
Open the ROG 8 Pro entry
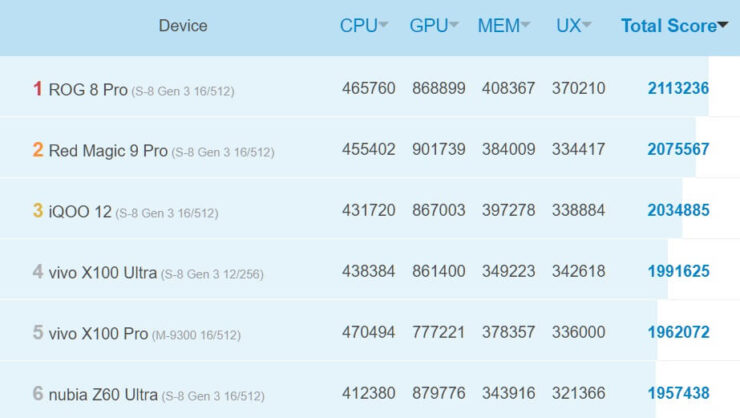click(x=88, y=89)
